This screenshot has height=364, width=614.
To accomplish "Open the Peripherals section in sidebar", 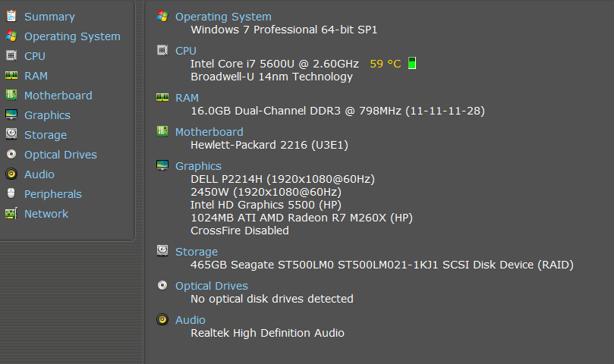I will [x=52, y=194].
